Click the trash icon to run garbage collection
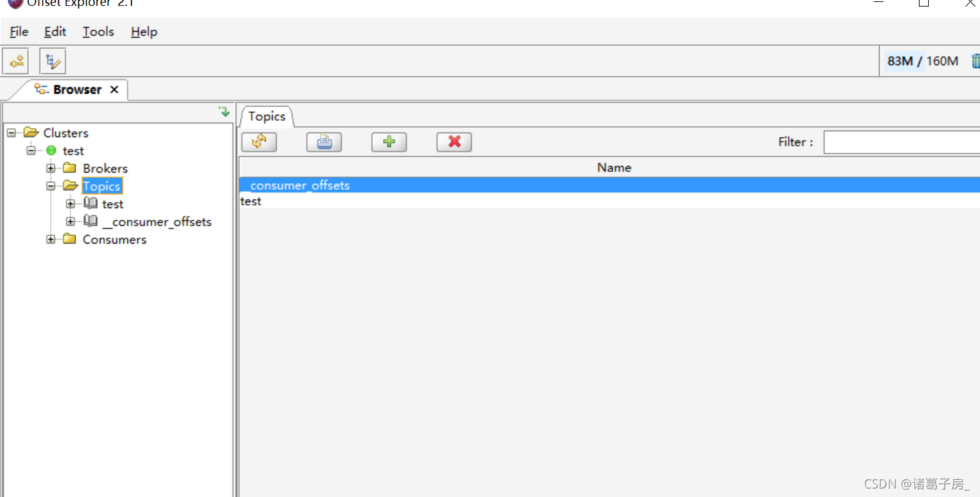This screenshot has width=980, height=497. click(x=975, y=60)
